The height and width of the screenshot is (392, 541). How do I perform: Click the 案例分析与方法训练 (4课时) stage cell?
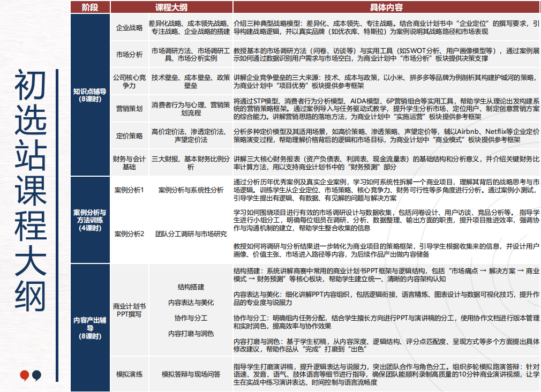[x=90, y=220]
